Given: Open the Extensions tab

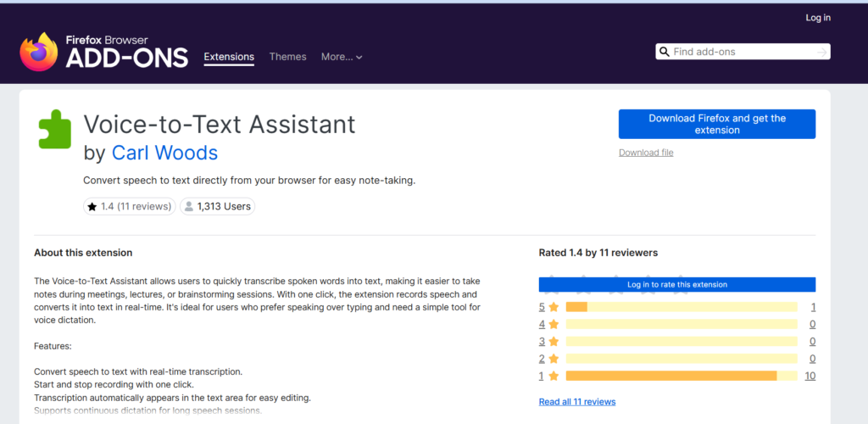Looking at the screenshot, I should tap(229, 57).
